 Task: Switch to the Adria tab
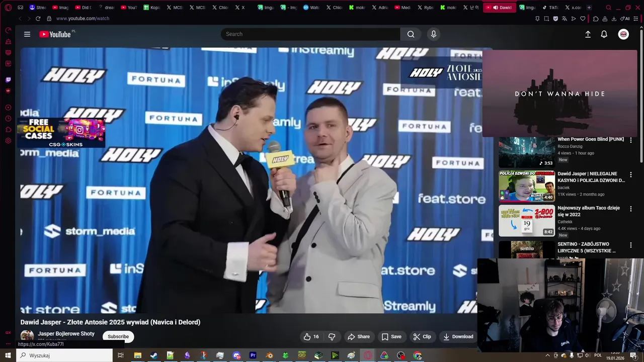pos(380,8)
